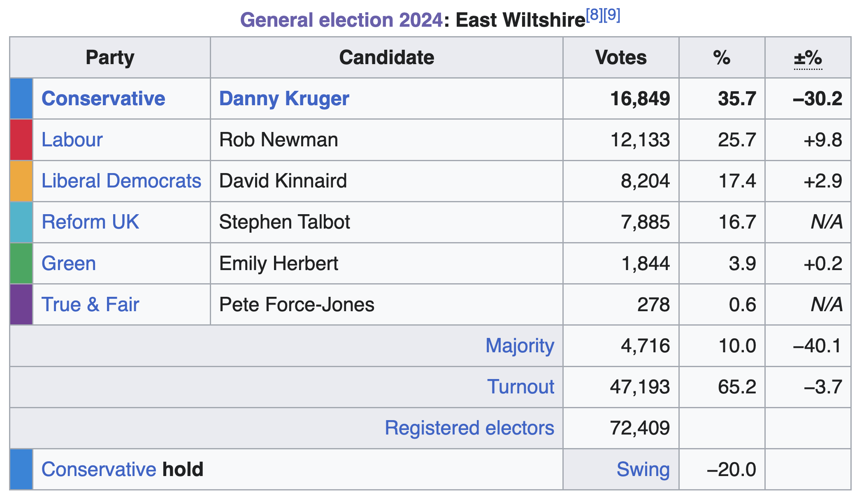Viewport: 864px width, 504px height.
Task: Open the Conservative party link
Action: click(103, 99)
